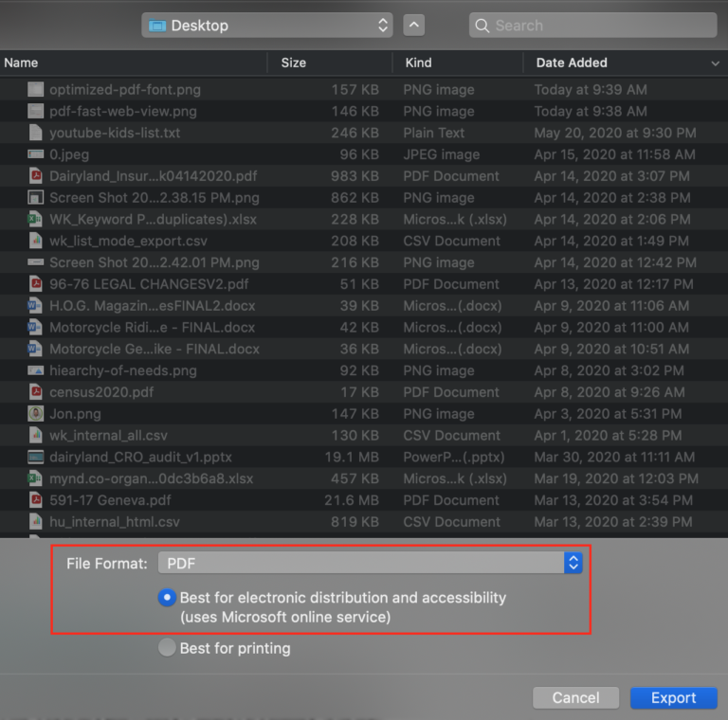Open the Desktop location dropdown
The image size is (728, 720).
pyautogui.click(x=266, y=26)
